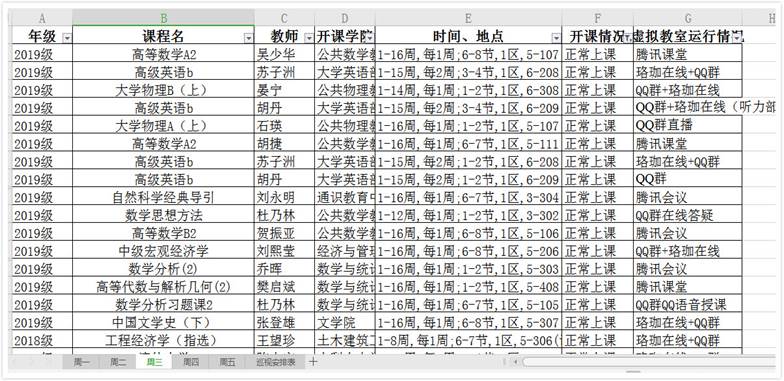The image size is (784, 381).
Task: Select column G header
Action: 688,18
